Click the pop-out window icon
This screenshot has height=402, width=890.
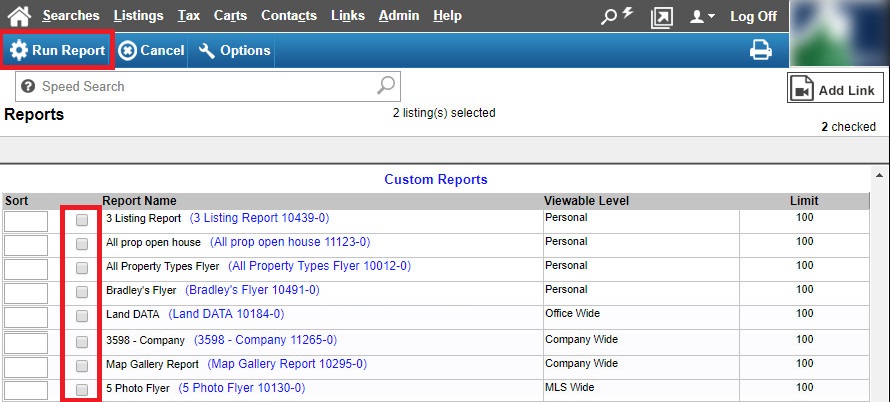661,17
